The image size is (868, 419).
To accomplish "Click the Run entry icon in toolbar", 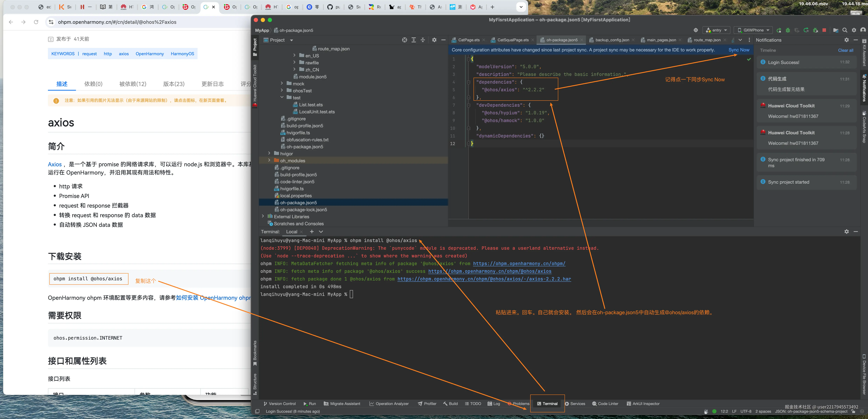I will [x=779, y=30].
